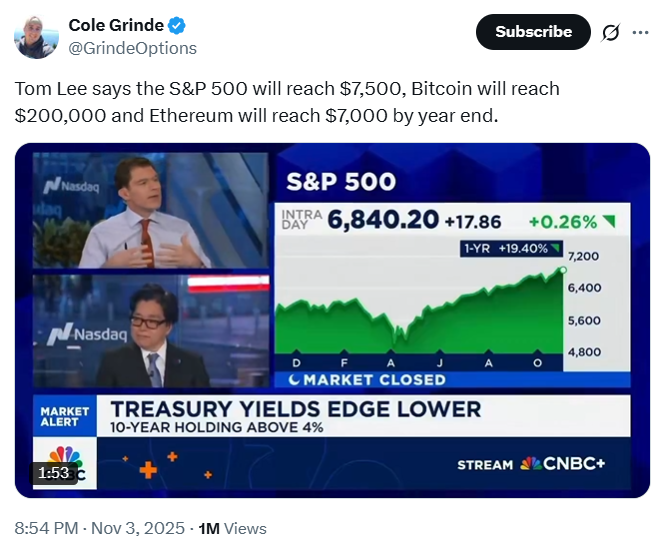Click the 1:53 video duration badge
This screenshot has width=664, height=544.
(52, 472)
